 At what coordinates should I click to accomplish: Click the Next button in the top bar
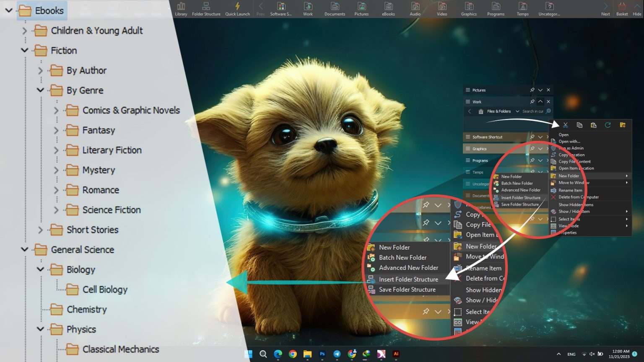[605, 9]
